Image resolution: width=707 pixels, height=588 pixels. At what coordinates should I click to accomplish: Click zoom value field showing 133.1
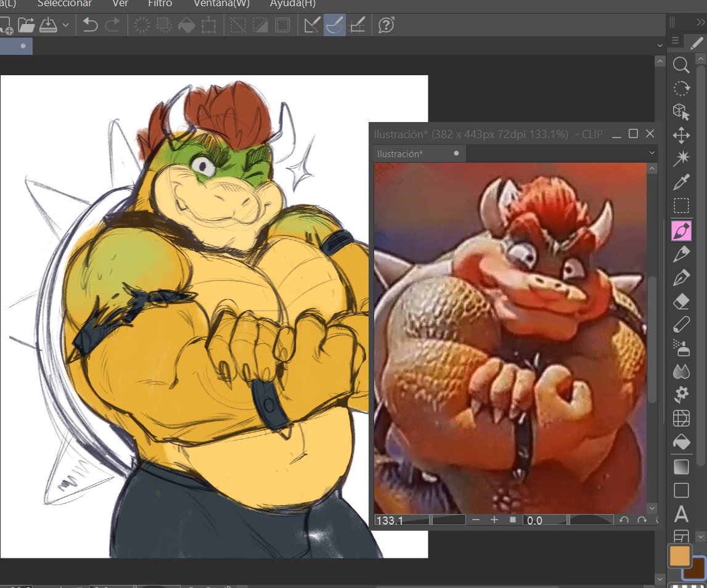pos(402,520)
